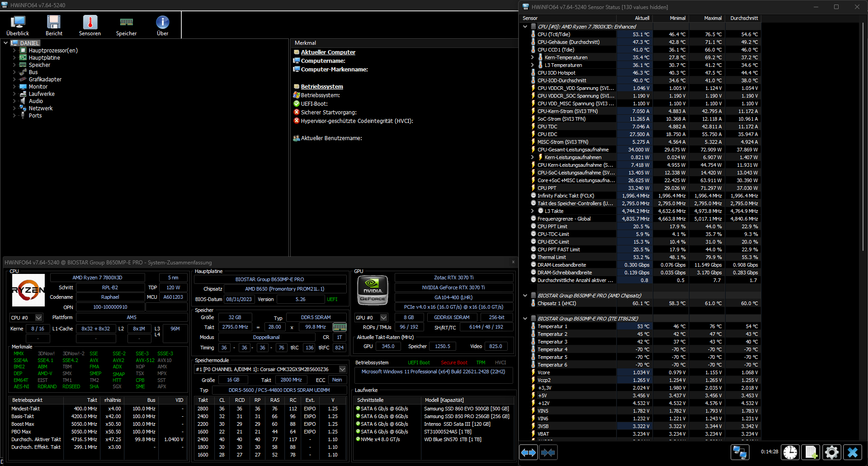
Task: Open sensor settings via the gear icon
Action: [x=831, y=452]
